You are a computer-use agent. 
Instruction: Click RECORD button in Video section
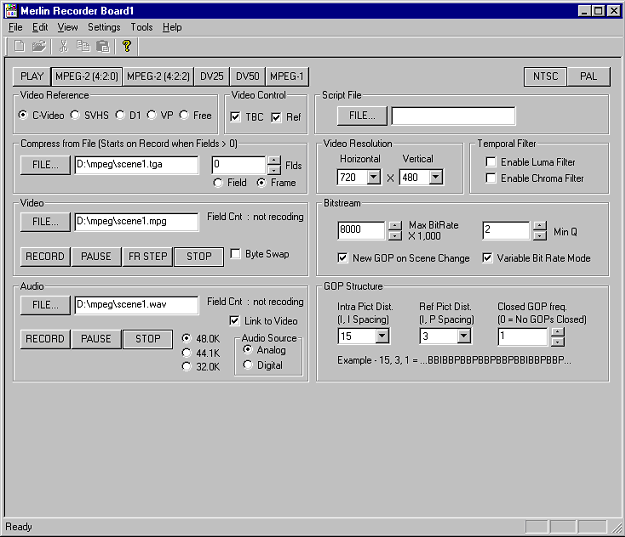point(45,256)
